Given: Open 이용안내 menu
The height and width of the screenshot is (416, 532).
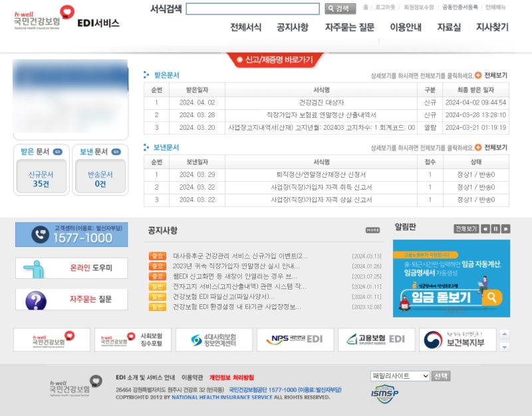Looking at the screenshot, I should 406,27.
